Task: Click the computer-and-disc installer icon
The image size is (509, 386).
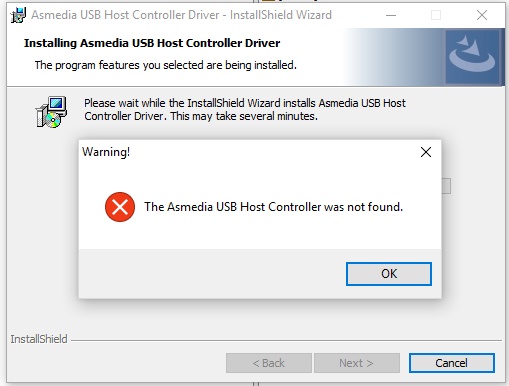Action: [x=51, y=112]
